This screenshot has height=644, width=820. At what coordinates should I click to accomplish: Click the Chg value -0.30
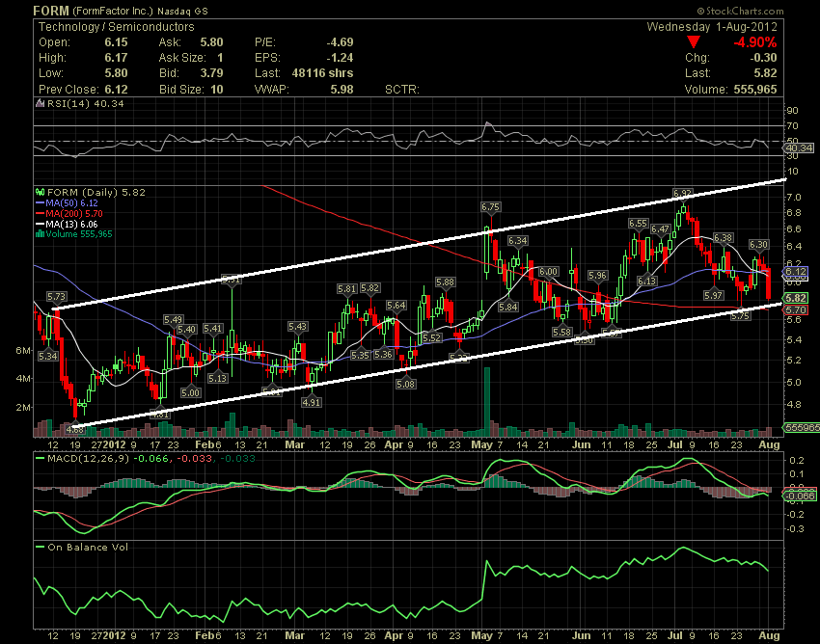pyautogui.click(x=763, y=58)
